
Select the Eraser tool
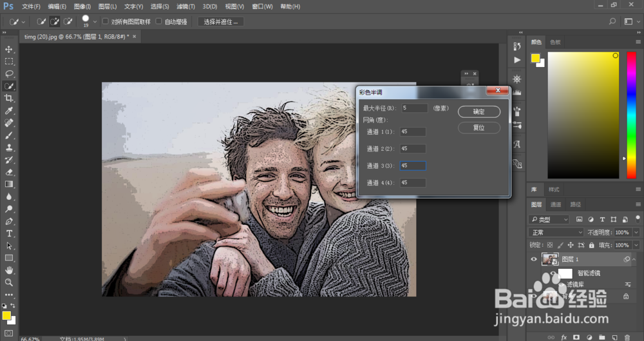click(8, 172)
